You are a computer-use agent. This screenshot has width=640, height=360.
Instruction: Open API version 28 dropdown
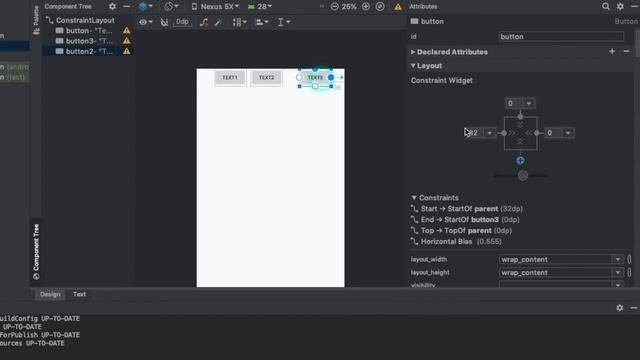pos(260,7)
